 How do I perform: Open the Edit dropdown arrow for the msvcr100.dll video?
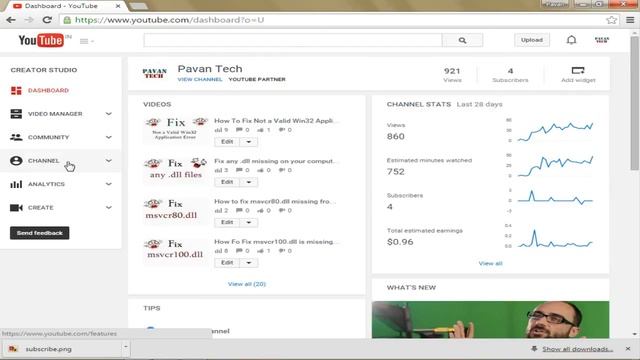(249, 263)
